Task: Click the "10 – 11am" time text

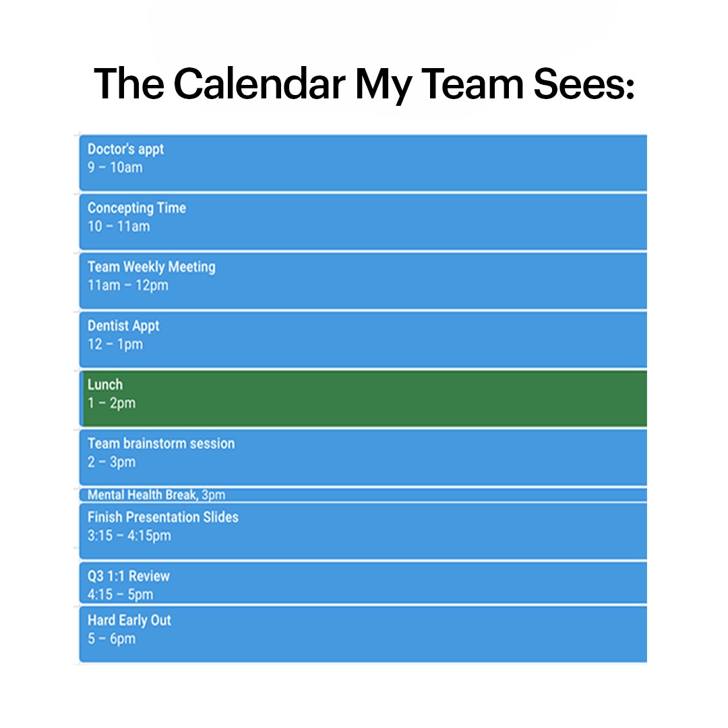Action: 119,226
